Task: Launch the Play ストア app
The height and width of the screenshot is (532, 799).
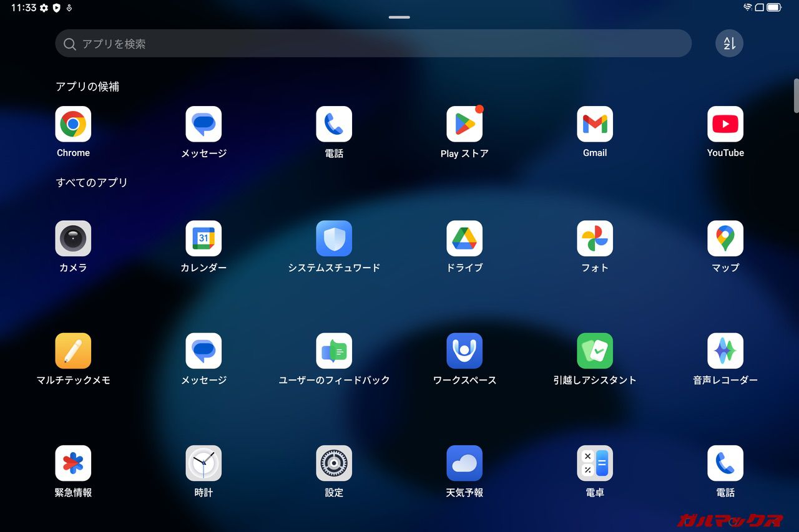Action: pyautogui.click(x=464, y=124)
